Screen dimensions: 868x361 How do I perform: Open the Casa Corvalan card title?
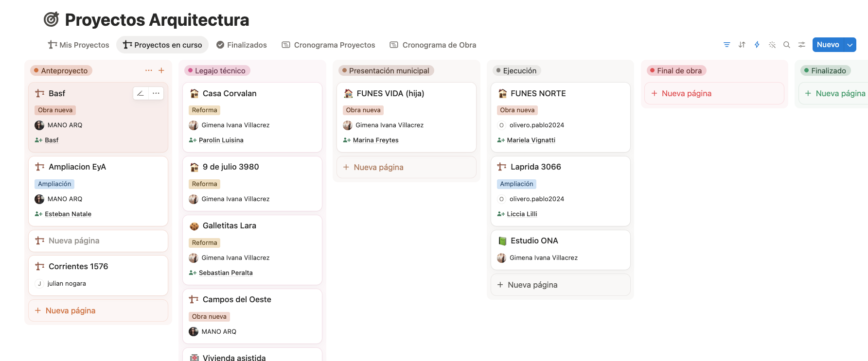click(x=230, y=93)
